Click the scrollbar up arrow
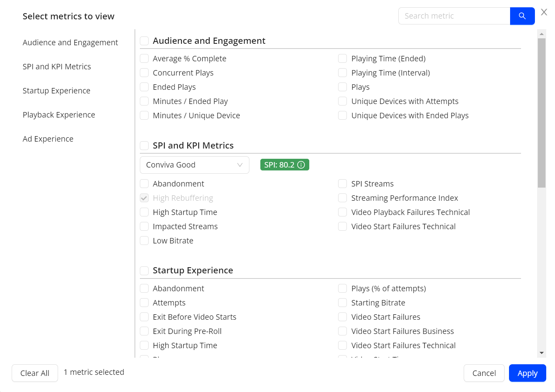The image size is (555, 392). (541, 34)
